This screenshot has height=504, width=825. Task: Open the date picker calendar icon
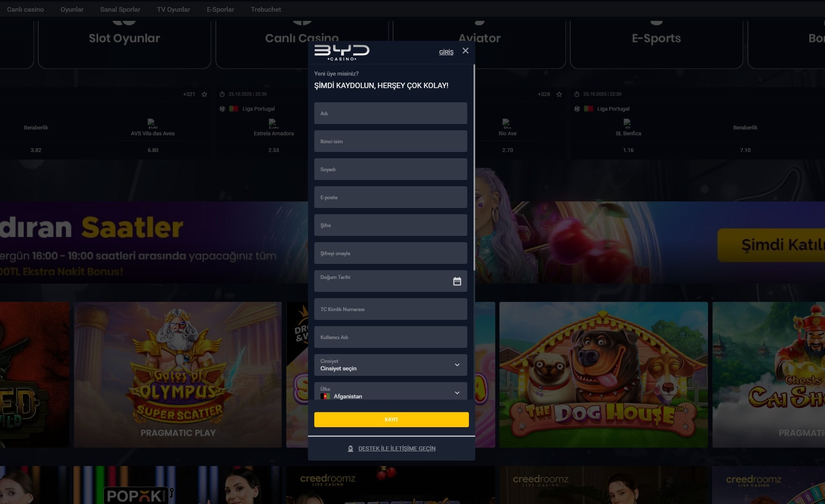(x=457, y=281)
